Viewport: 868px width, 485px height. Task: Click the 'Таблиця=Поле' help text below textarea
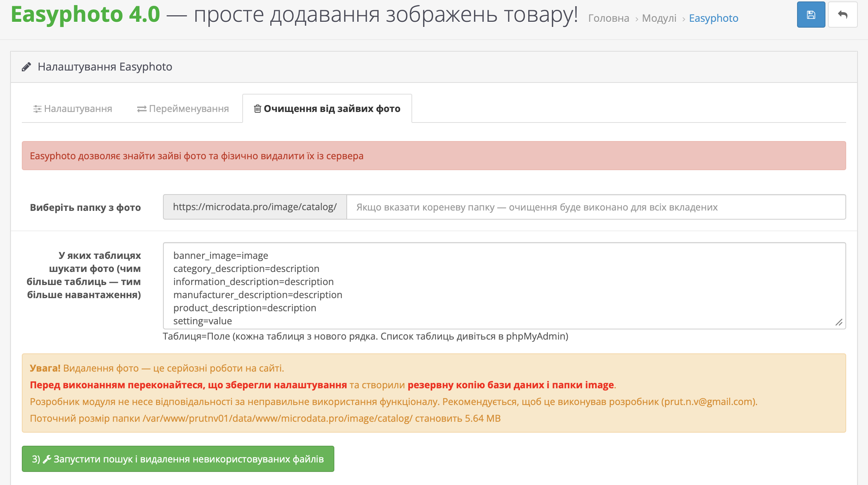coord(366,336)
